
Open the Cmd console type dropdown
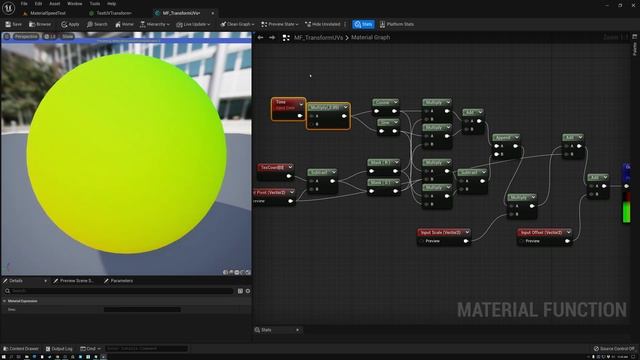(91, 349)
